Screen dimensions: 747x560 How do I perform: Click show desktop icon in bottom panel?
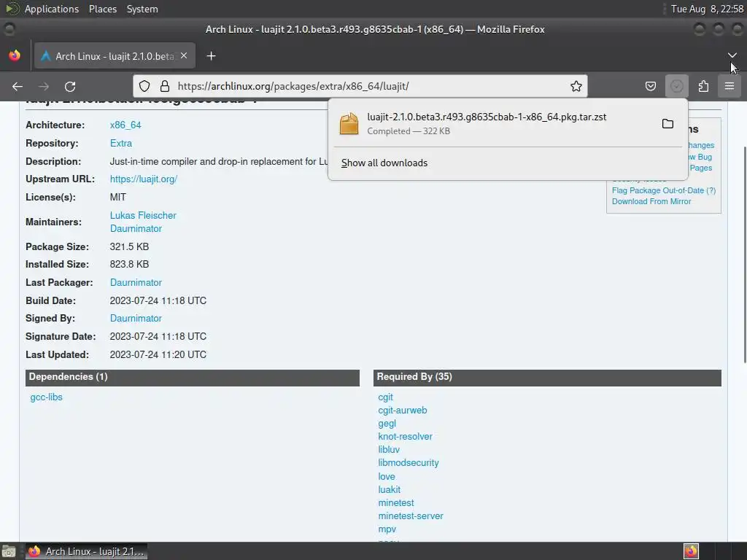[x=8, y=551]
